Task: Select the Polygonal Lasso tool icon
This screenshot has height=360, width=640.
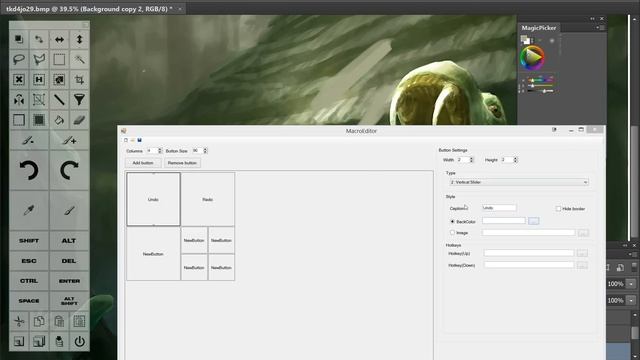Action: pyautogui.click(x=39, y=60)
